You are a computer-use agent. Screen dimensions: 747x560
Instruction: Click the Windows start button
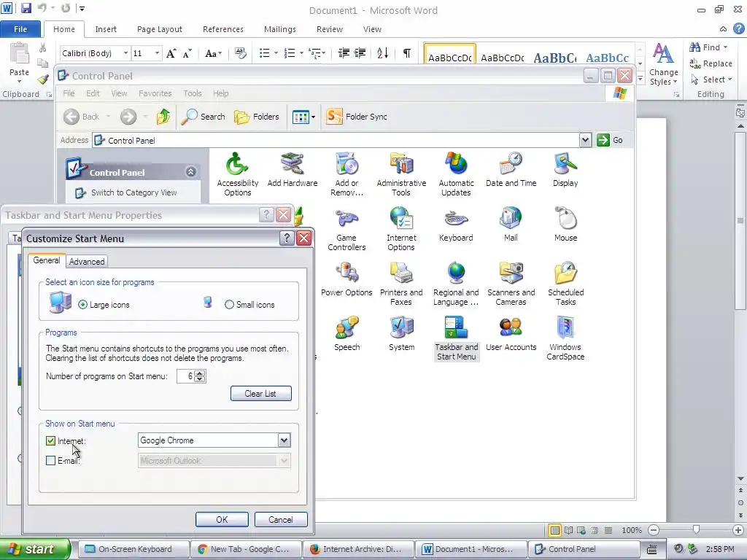click(35, 549)
